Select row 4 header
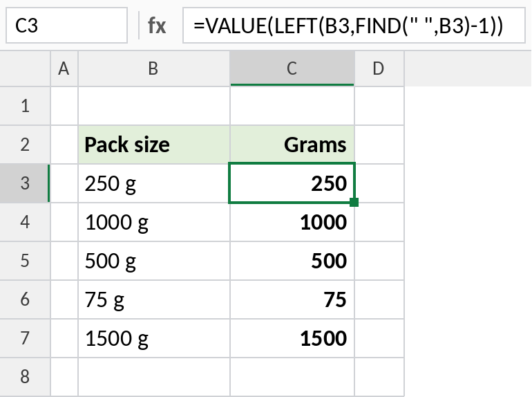532x397 pixels. tap(25, 222)
